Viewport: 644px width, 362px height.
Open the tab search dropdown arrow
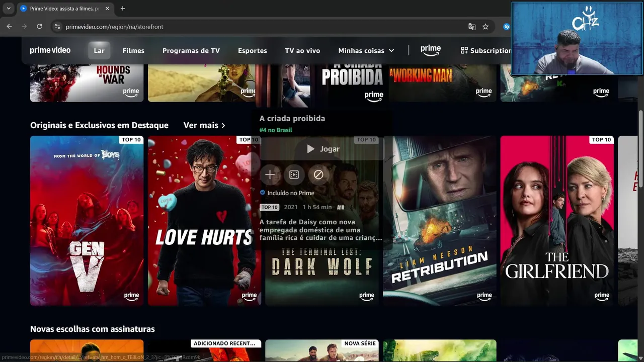(9, 9)
